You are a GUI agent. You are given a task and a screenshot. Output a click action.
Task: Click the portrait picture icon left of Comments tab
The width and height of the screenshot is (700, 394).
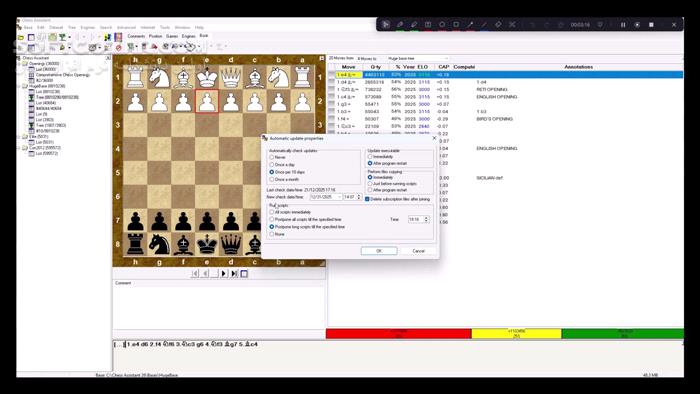[118, 37]
